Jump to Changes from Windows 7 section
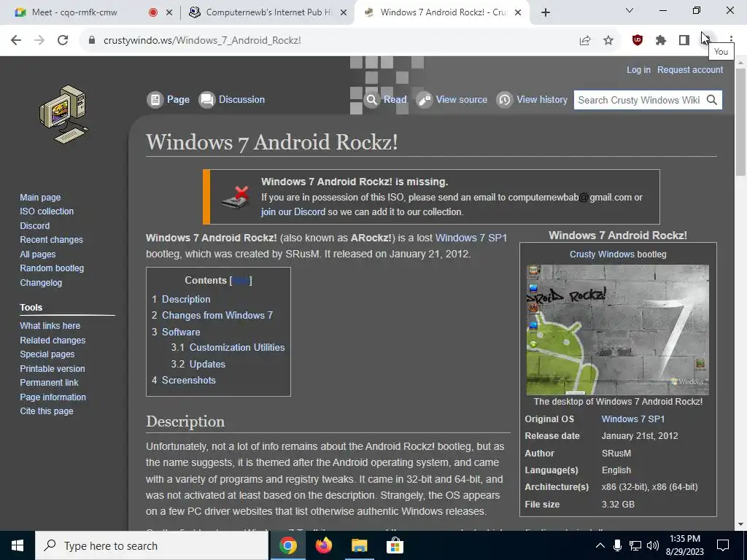This screenshot has height=560, width=747. [x=217, y=315]
